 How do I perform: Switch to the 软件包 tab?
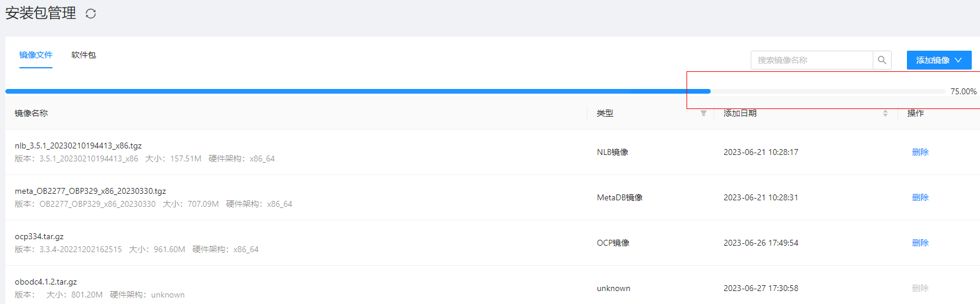coord(84,55)
